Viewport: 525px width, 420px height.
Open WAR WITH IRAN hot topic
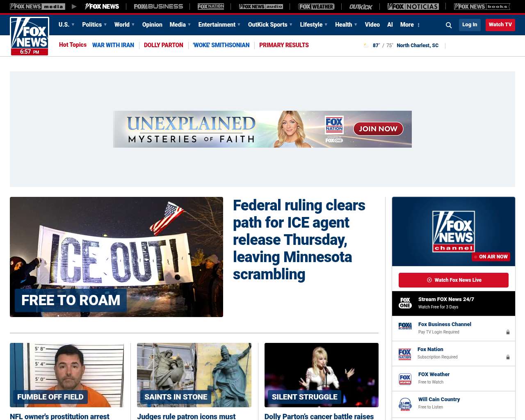113,45
